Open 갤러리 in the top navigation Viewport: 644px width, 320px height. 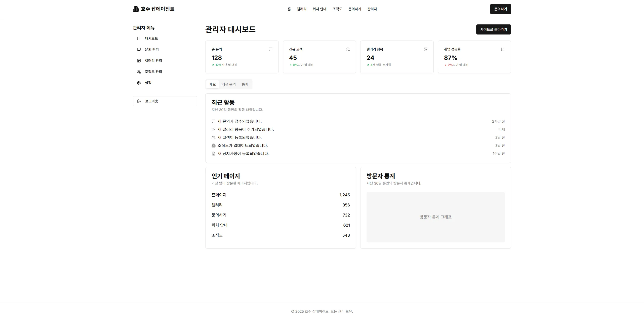coord(302,9)
